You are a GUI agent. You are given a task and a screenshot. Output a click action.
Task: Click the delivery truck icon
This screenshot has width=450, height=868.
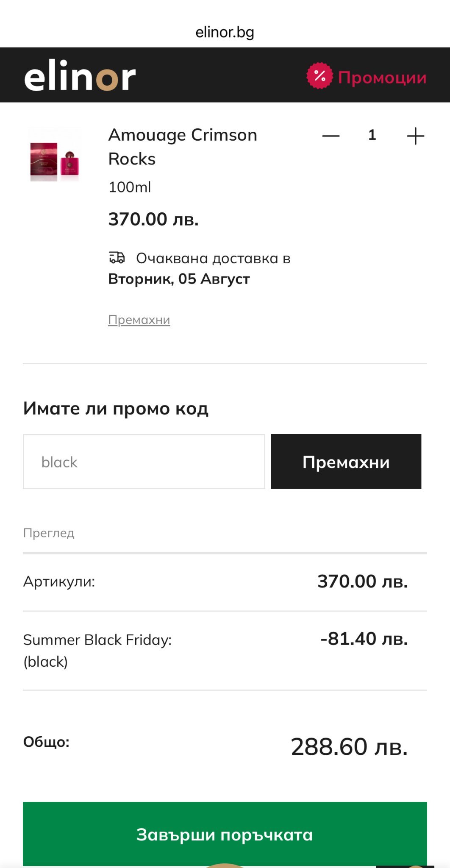tap(117, 258)
